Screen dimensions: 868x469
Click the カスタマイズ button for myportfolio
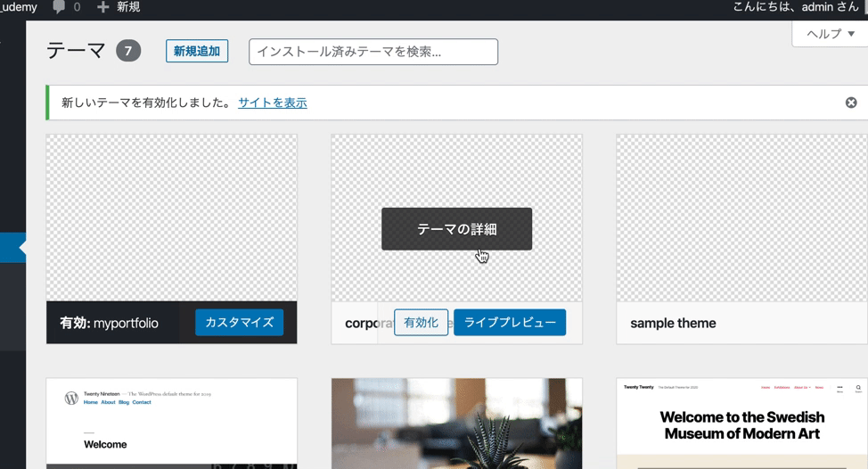pos(239,322)
